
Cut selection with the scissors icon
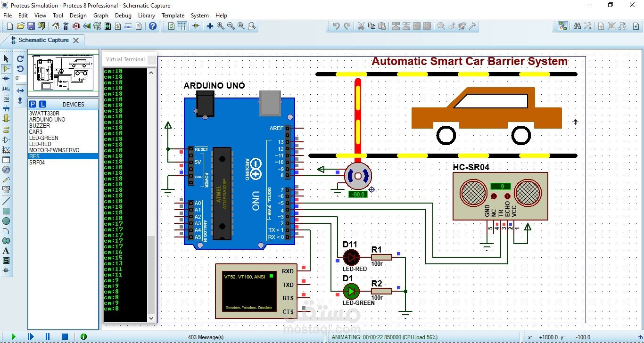(x=361, y=26)
